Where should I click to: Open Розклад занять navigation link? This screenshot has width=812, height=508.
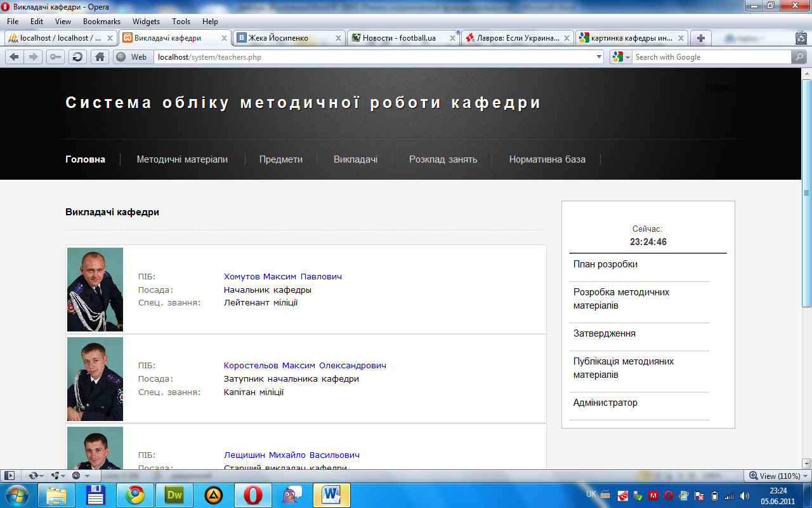pyautogui.click(x=443, y=159)
